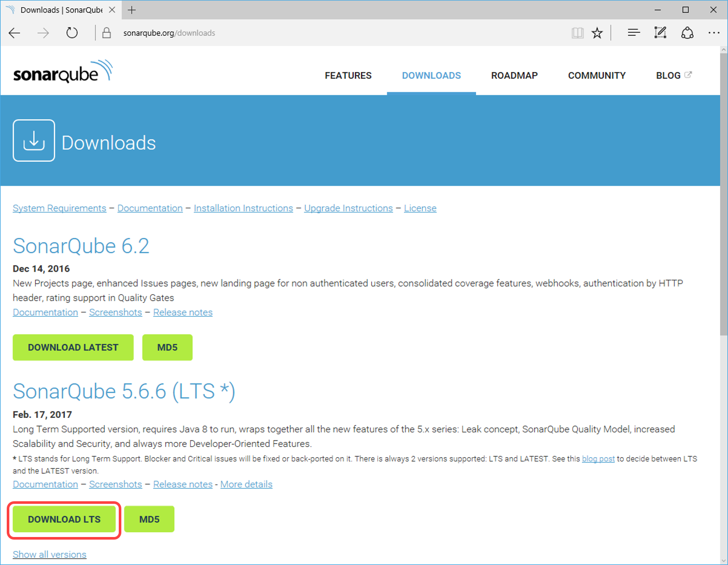
Task: Open the BLOG nav item
Action: (668, 76)
